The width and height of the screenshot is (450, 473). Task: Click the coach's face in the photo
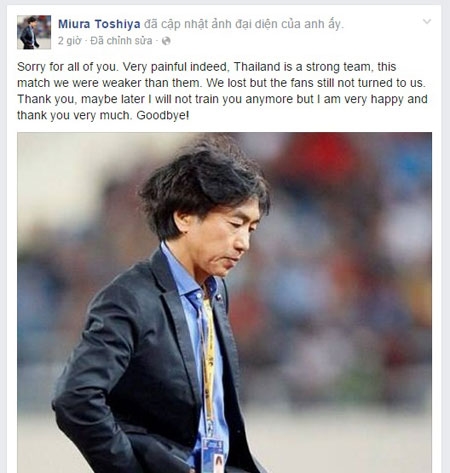[x=221, y=239]
